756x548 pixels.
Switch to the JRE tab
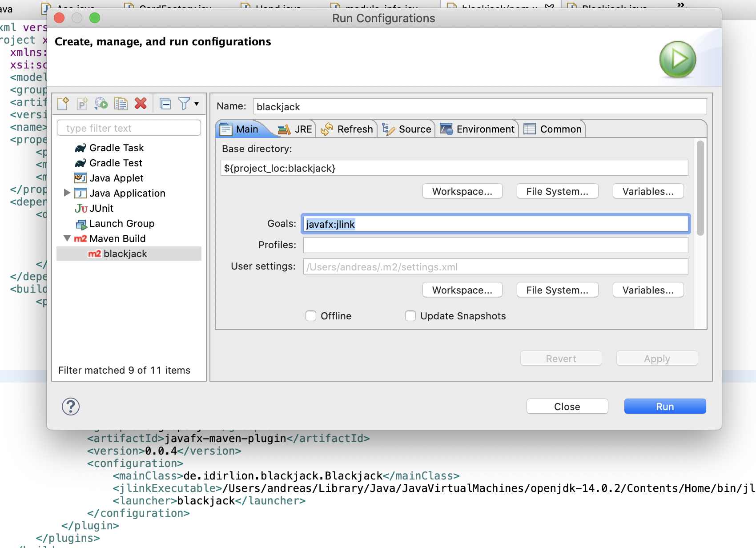(x=296, y=129)
